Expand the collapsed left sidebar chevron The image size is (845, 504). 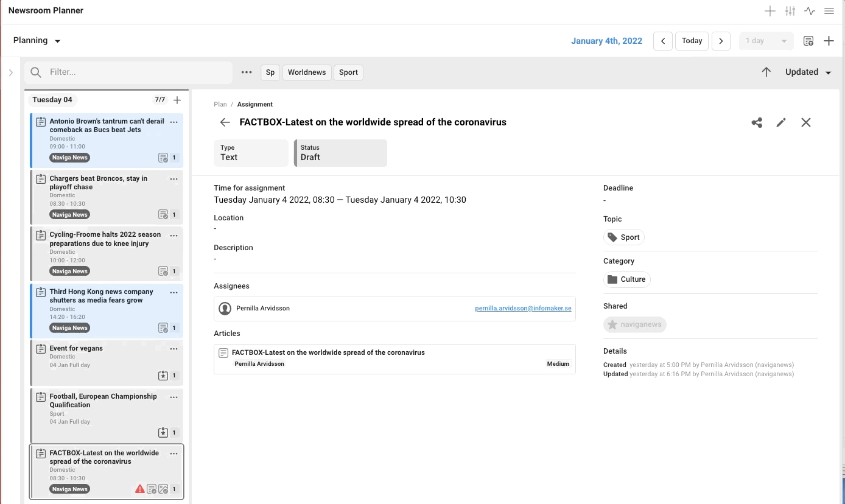coord(11,72)
